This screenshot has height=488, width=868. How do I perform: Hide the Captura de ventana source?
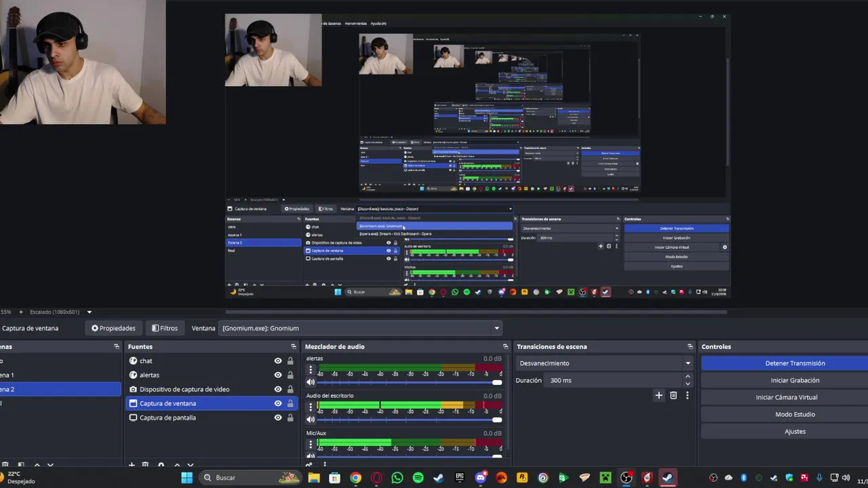tap(277, 403)
